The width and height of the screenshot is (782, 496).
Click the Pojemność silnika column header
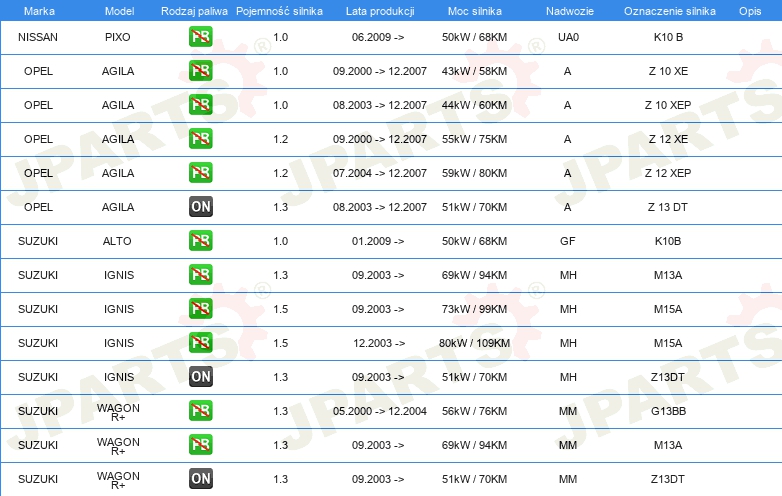279,11
